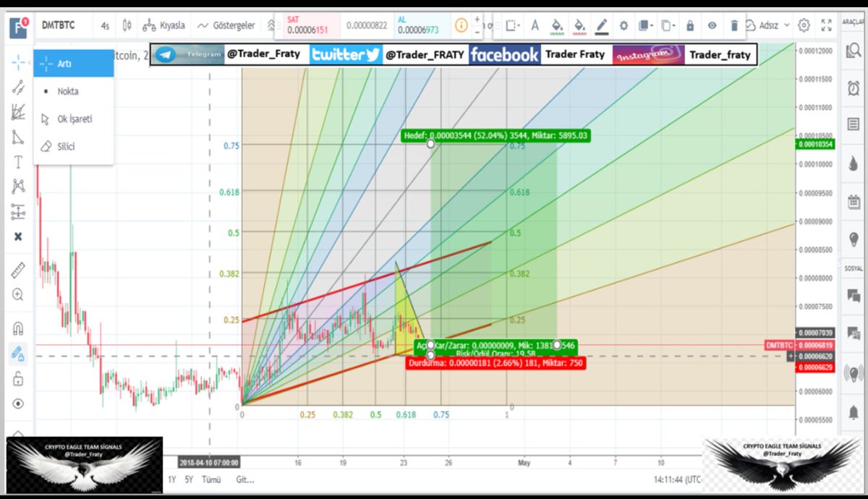
Task: Select the crosshair cursor tool in left toolbar
Action: point(18,62)
